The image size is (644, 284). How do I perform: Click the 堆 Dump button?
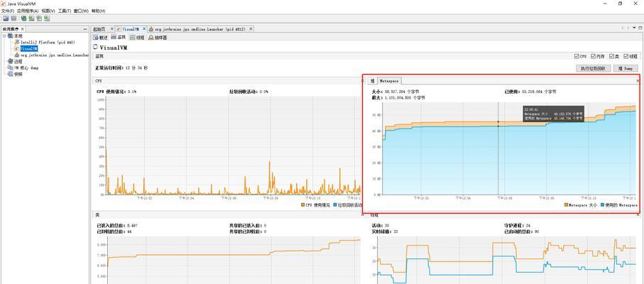(626, 69)
